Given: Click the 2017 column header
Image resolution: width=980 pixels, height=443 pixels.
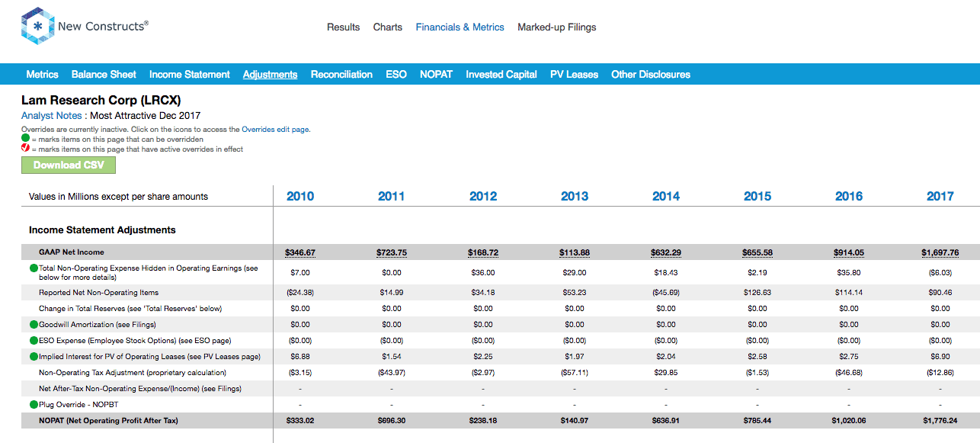Looking at the screenshot, I should click(940, 196).
